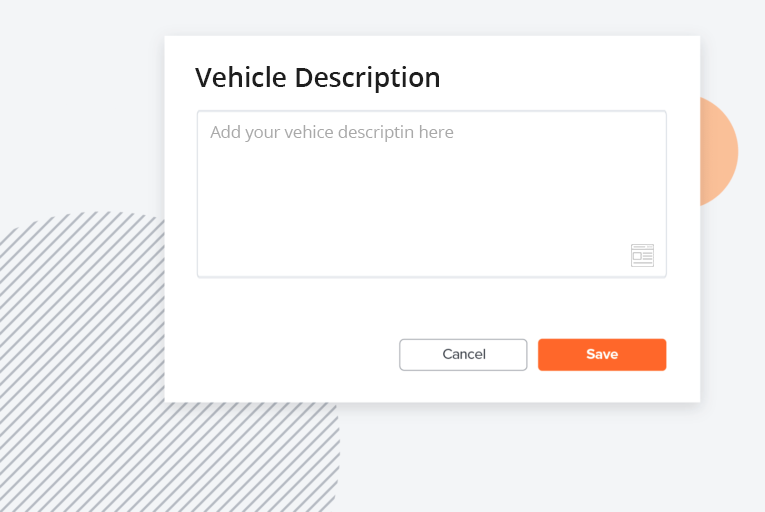
Task: Click the 'Vehicle Description' heading
Action: pos(318,78)
